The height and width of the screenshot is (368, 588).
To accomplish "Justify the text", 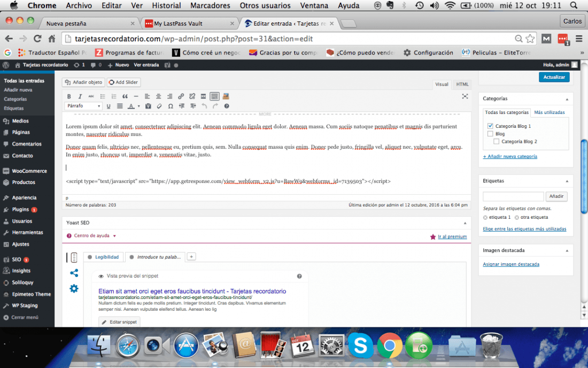I will (x=120, y=106).
